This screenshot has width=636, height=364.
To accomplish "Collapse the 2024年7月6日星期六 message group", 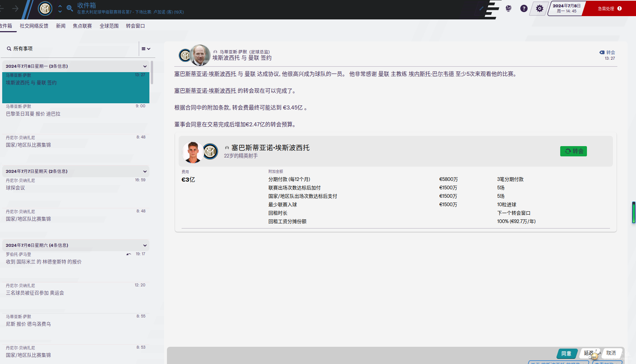I will [145, 245].
